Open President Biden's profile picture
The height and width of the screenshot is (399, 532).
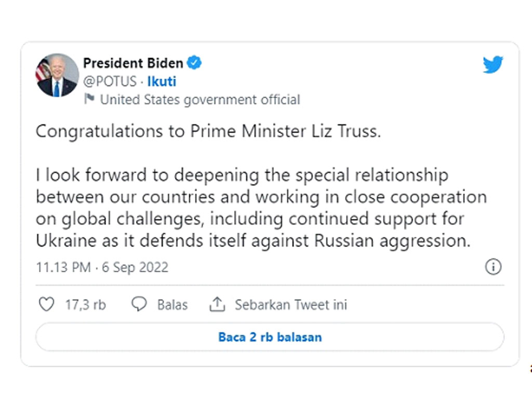point(57,75)
